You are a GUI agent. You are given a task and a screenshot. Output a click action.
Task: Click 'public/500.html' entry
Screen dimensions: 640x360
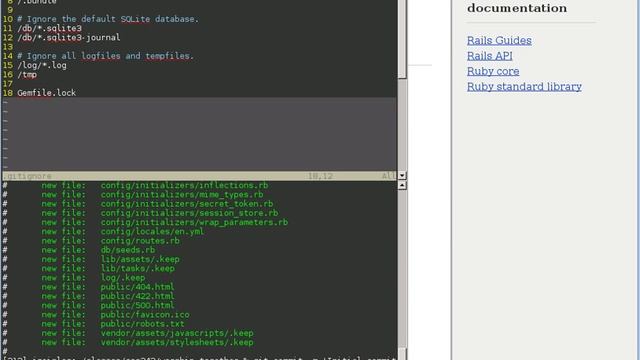click(138, 305)
